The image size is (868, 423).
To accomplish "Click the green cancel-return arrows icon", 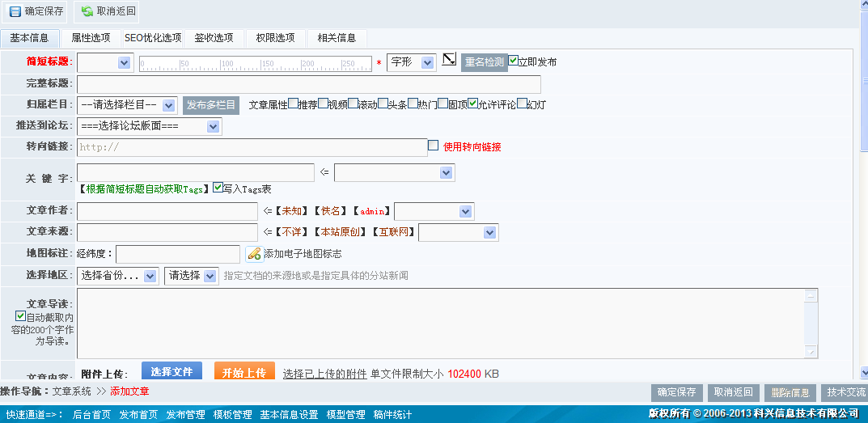I will pyautogui.click(x=87, y=11).
